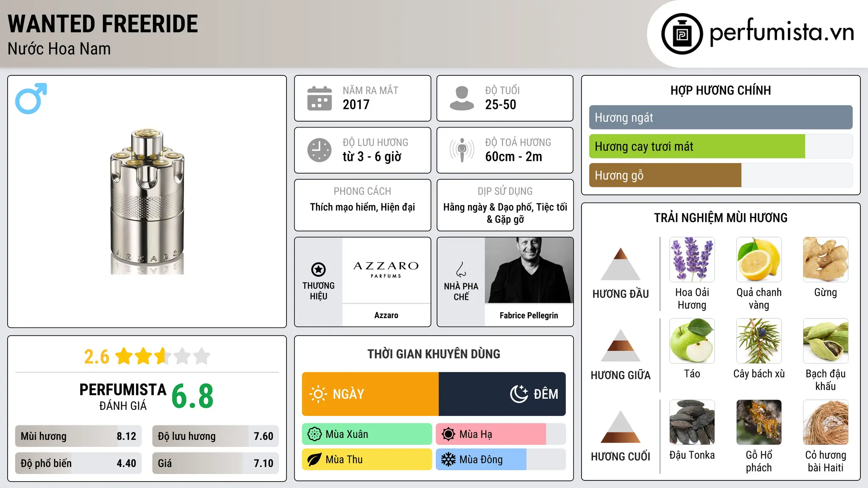Click the Fabrice Pellegrin portrait photo
The image size is (868, 488).
pos(529,270)
